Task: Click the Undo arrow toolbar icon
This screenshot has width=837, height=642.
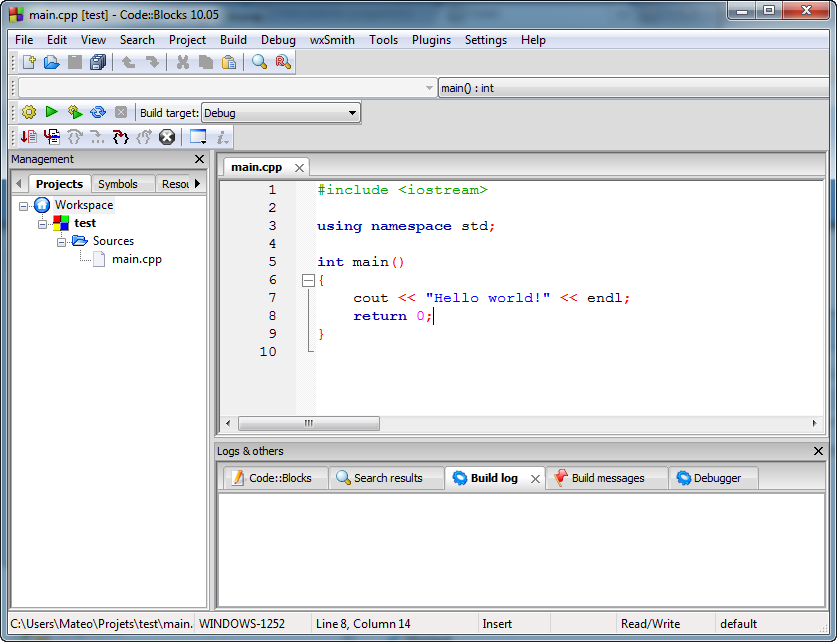Action: tap(127, 62)
